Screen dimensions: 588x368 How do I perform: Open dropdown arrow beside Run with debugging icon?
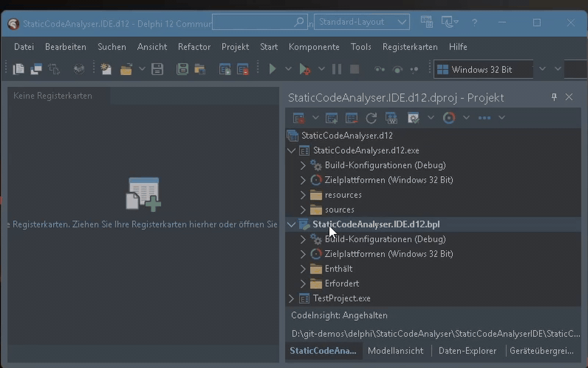coord(321,69)
